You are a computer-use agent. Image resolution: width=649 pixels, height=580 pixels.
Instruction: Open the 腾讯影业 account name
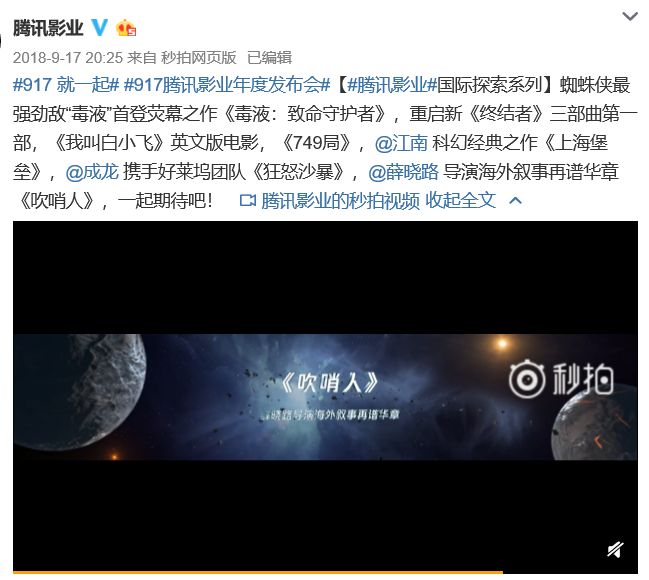pyautogui.click(x=48, y=28)
